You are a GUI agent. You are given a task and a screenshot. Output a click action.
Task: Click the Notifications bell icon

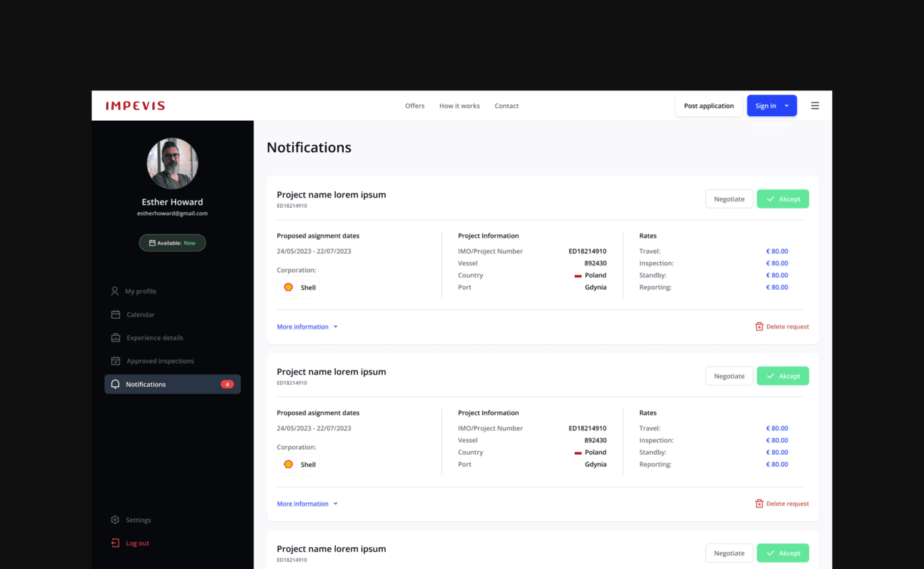click(115, 384)
